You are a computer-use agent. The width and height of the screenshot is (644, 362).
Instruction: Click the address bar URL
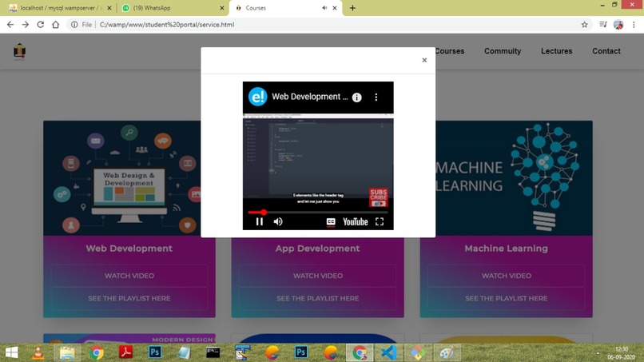[167, 25]
